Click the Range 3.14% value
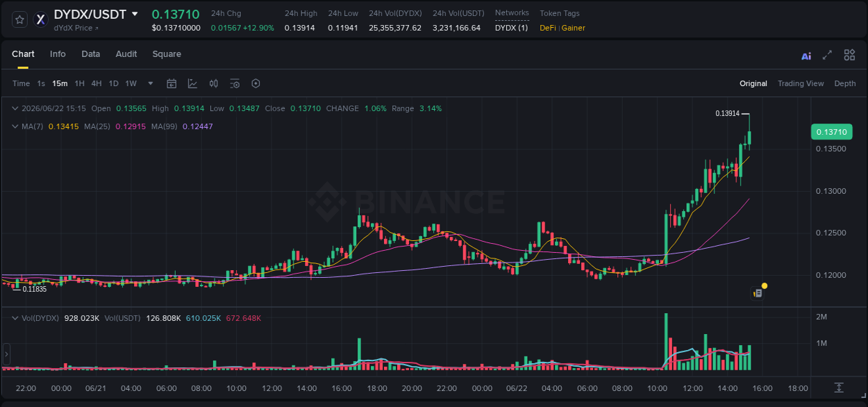The image size is (868, 407). (431, 108)
